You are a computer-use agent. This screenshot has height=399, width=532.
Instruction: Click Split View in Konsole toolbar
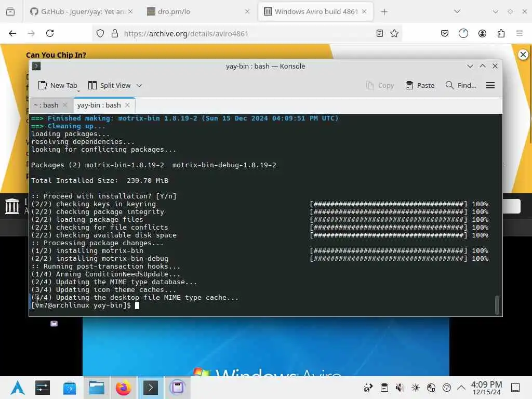click(x=109, y=86)
